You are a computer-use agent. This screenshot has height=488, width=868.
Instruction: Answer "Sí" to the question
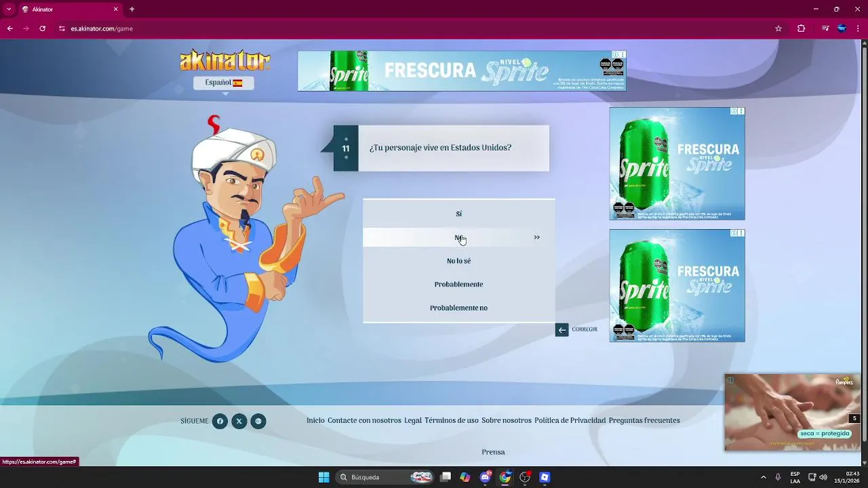pyautogui.click(x=458, y=213)
